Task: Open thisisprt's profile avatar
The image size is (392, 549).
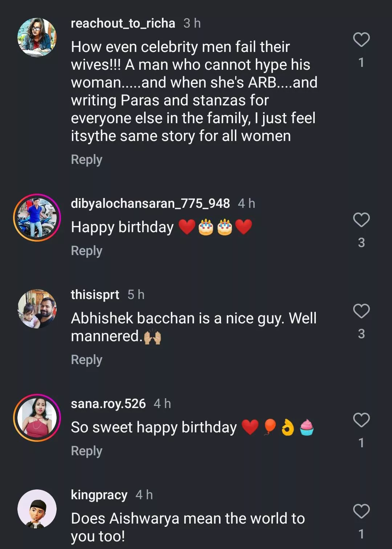Action: [x=37, y=309]
